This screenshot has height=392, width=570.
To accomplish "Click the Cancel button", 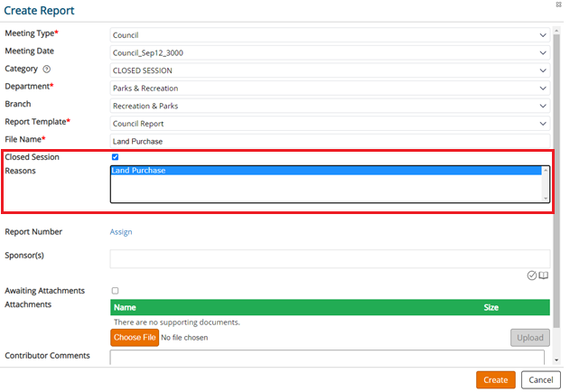I will pos(541,380).
